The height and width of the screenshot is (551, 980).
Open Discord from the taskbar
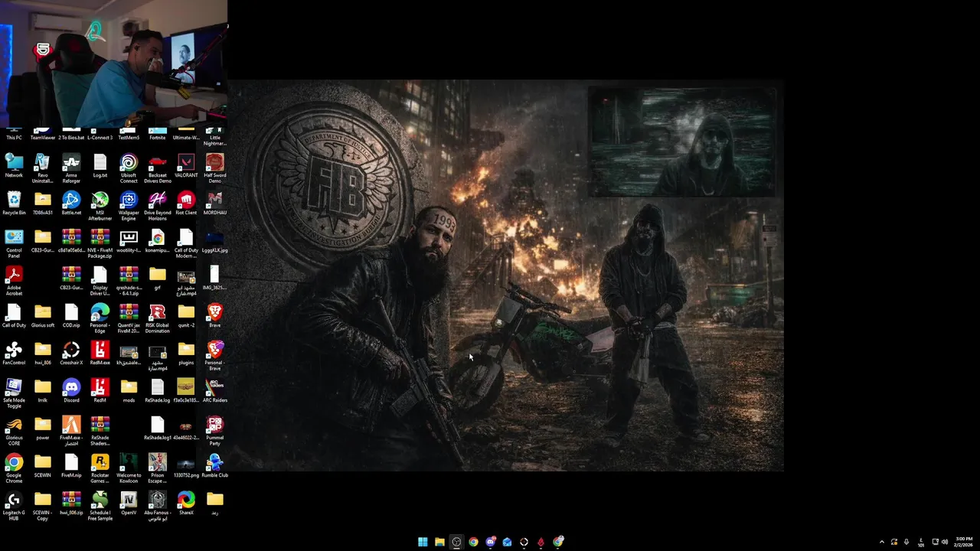coord(490,542)
